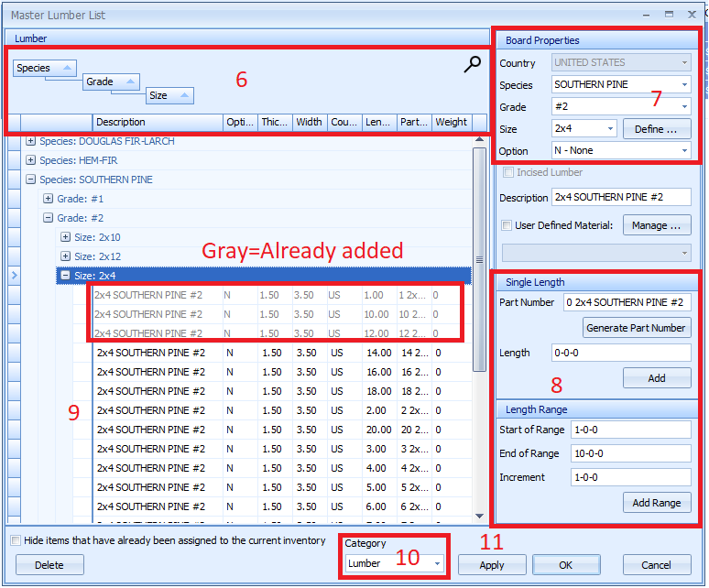Toggle hide items already assigned checkbox

pyautogui.click(x=16, y=540)
